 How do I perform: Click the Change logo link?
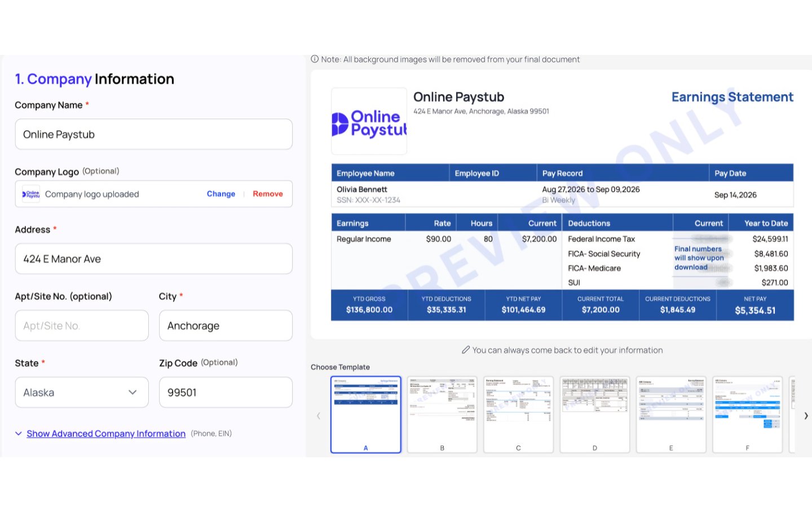pyautogui.click(x=221, y=194)
